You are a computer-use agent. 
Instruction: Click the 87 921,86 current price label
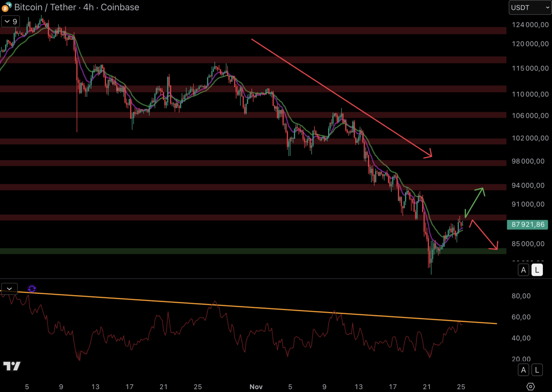click(528, 225)
